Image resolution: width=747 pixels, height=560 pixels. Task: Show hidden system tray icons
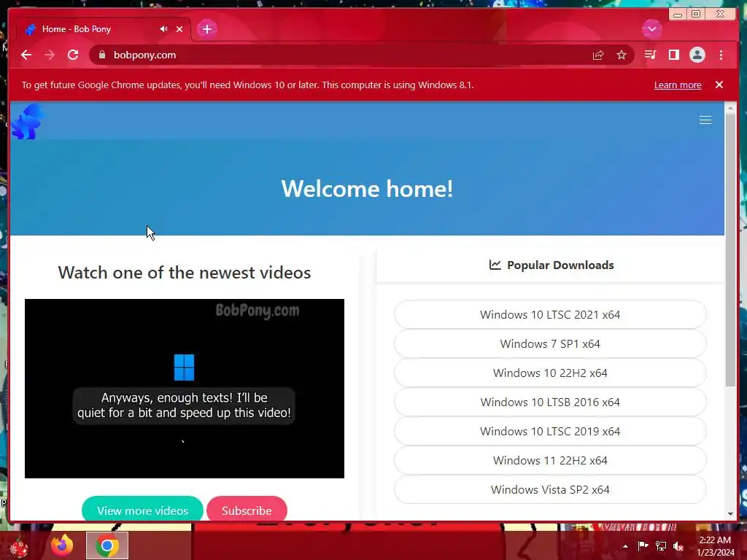click(625, 546)
